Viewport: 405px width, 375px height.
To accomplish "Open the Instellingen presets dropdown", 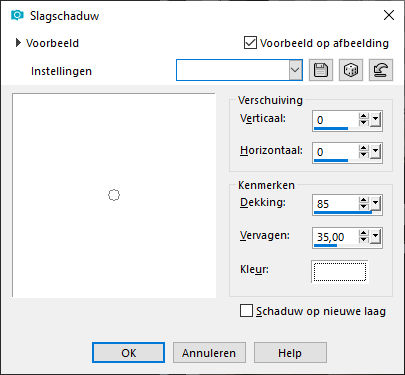I will [295, 70].
